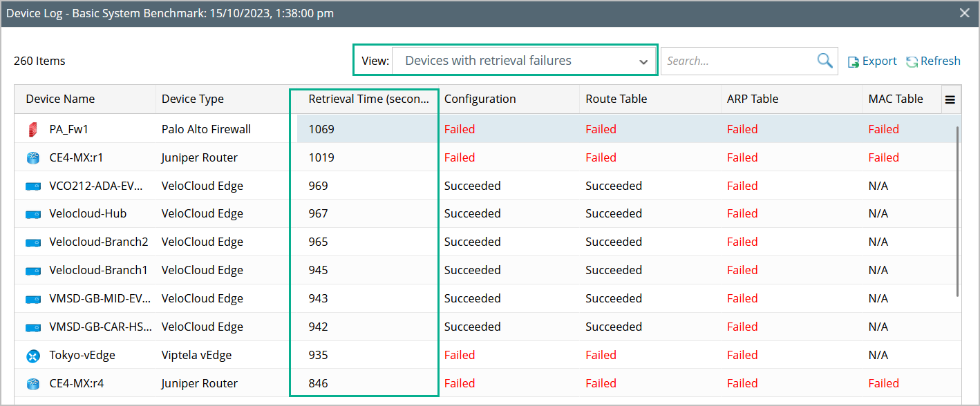
Task: Click the CE4-MX:r4 router icon
Action: click(33, 384)
